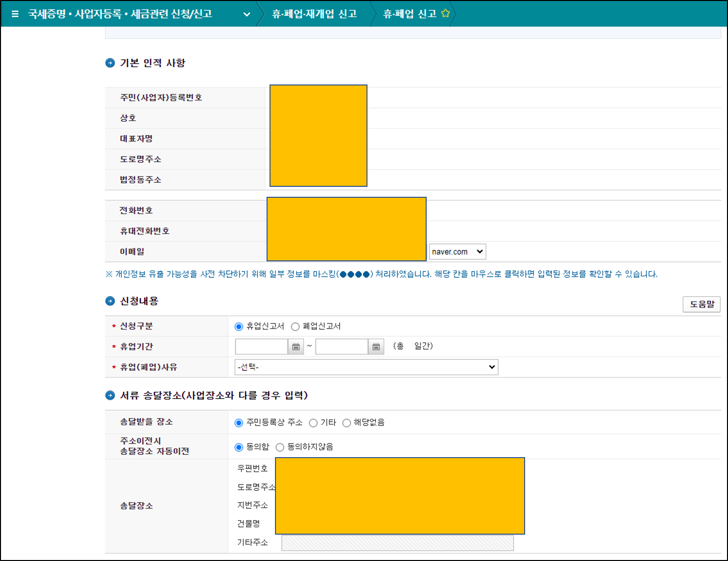This screenshot has width=728, height=561.
Task: Choose 동의하지않음 for 송달장소 자동이전
Action: [x=280, y=447]
